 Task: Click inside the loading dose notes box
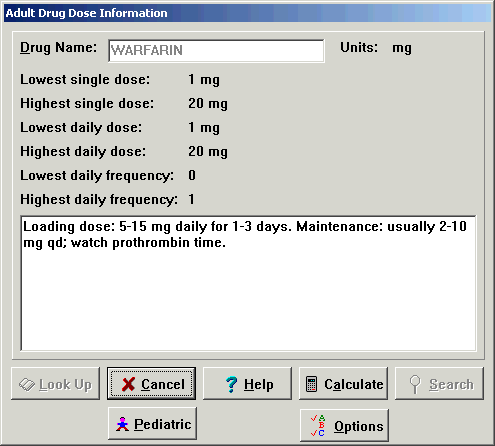[x=248, y=283]
